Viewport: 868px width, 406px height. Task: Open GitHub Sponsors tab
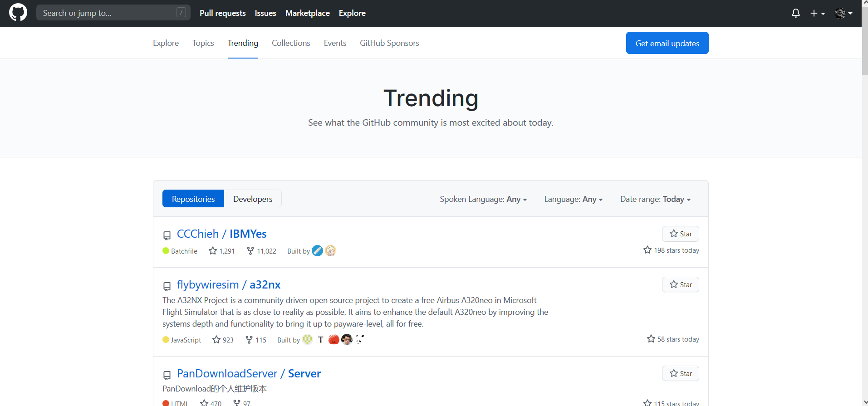pyautogui.click(x=389, y=43)
